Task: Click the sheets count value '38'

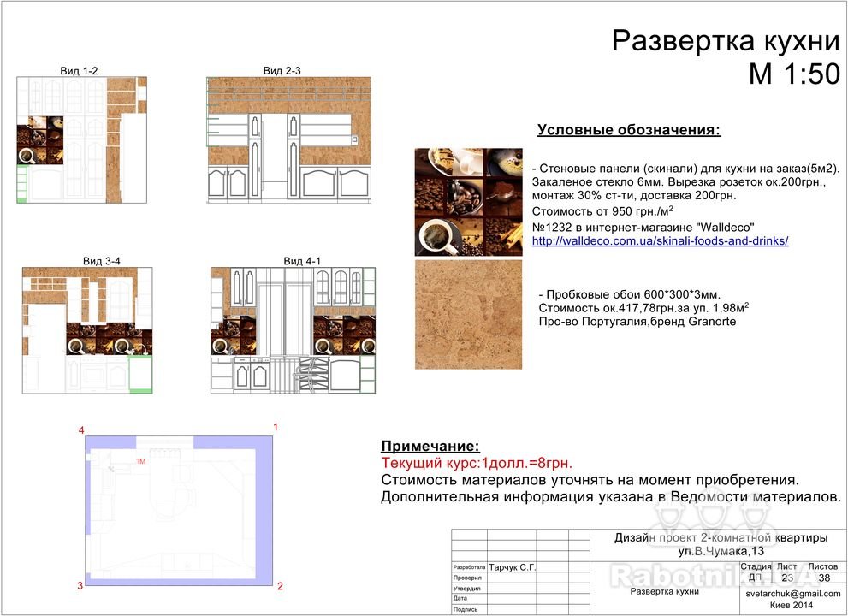Action: (x=824, y=577)
